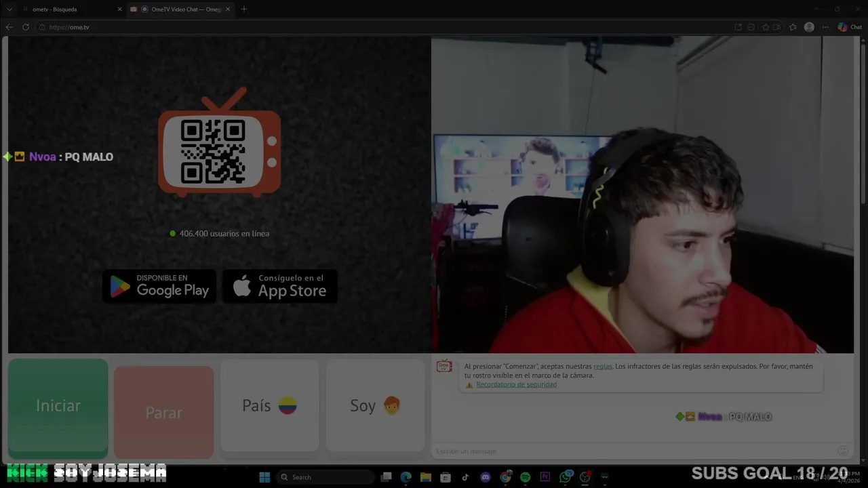Reload the ome.tv page

click(x=26, y=27)
